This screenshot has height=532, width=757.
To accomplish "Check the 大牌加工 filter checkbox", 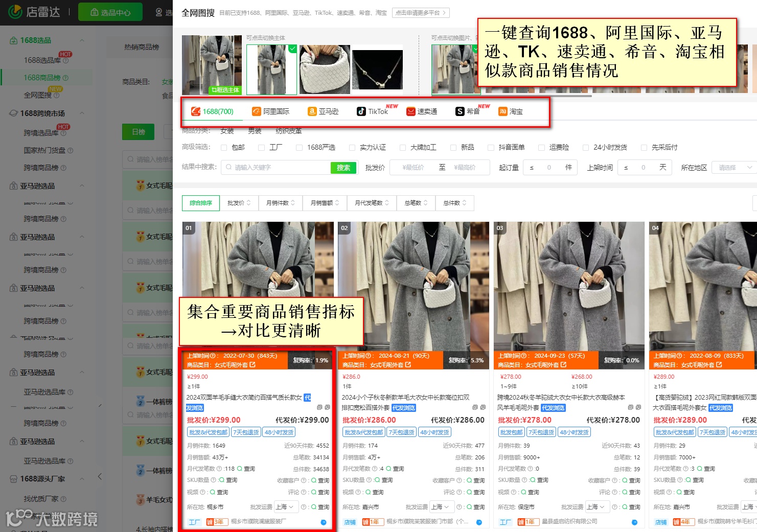I will pos(403,148).
